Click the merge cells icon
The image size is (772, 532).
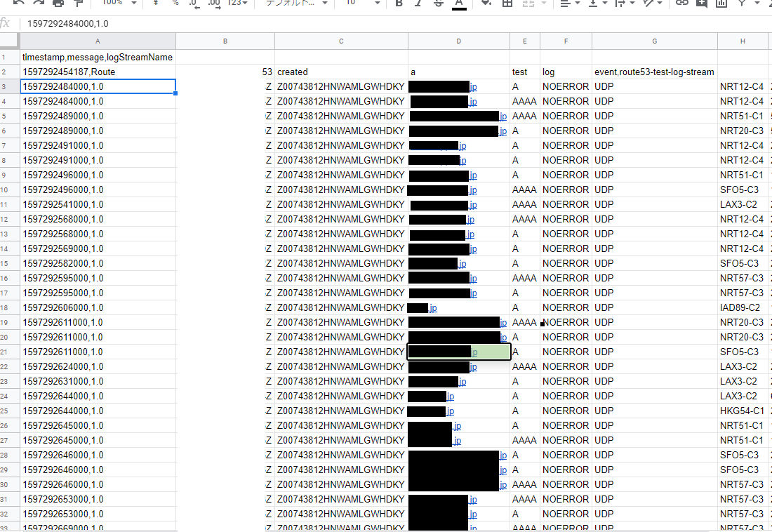coord(528,3)
